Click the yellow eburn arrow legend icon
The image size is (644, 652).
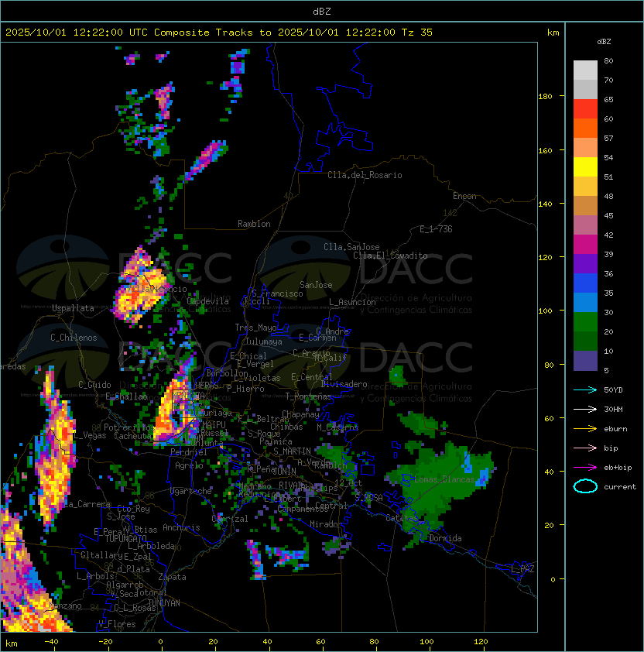tap(585, 429)
